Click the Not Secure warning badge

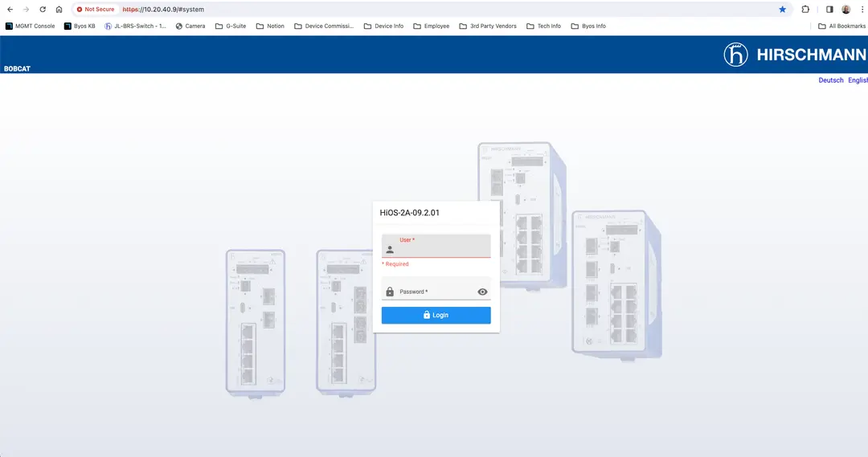96,10
